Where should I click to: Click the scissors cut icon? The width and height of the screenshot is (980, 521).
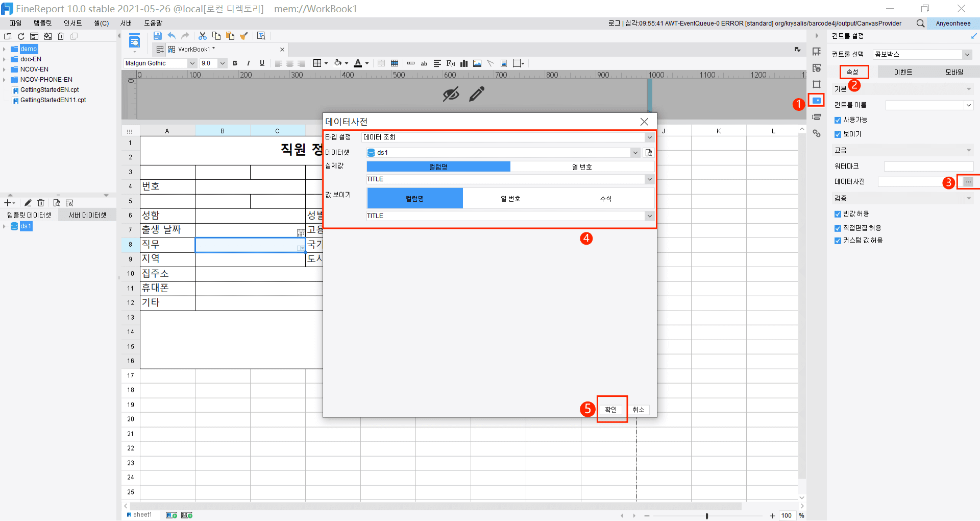click(x=203, y=36)
